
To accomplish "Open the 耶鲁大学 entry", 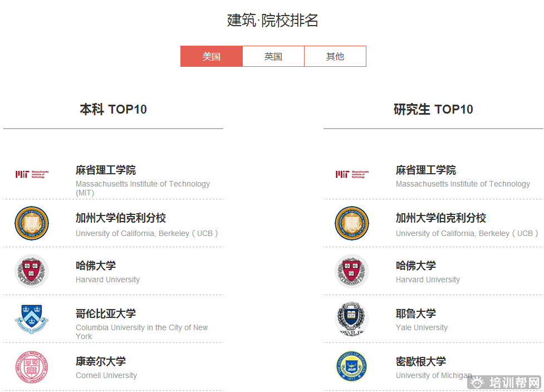I will [416, 313].
